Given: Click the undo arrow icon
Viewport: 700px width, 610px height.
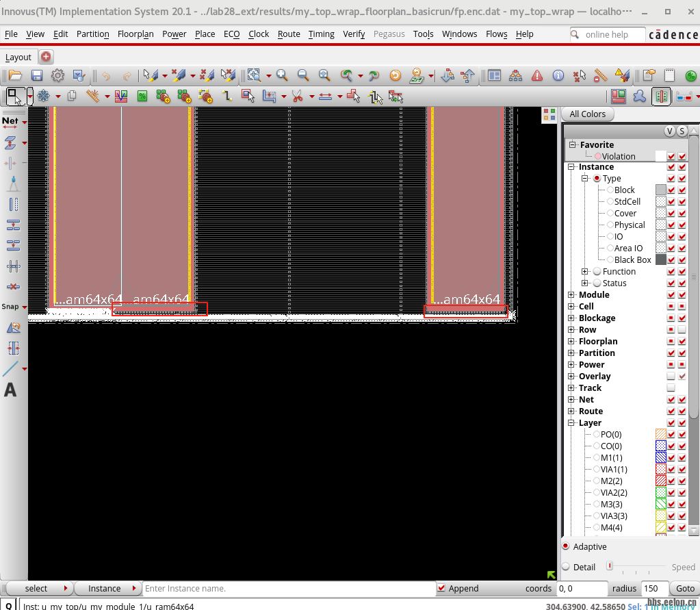Looking at the screenshot, I should [106, 76].
